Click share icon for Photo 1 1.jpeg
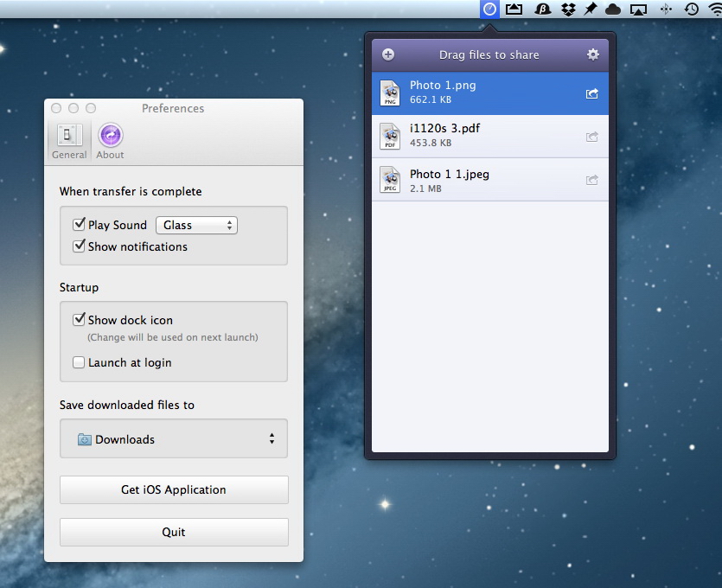 pos(591,180)
